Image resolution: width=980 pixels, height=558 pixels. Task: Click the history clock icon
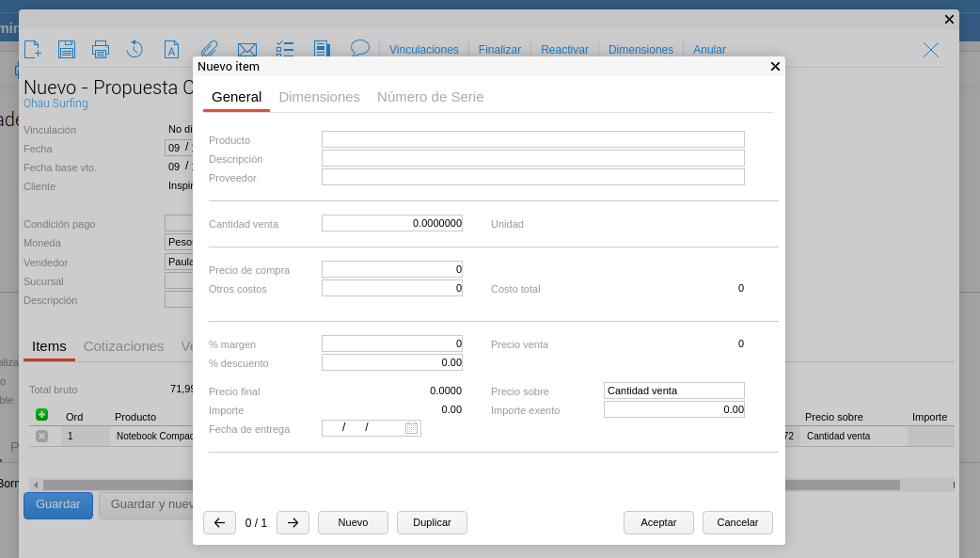(x=134, y=50)
